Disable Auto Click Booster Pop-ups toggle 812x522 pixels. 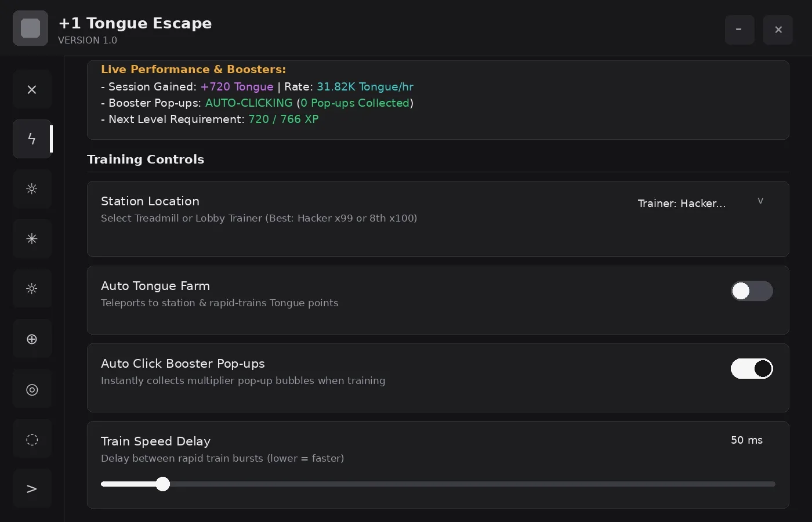point(752,369)
